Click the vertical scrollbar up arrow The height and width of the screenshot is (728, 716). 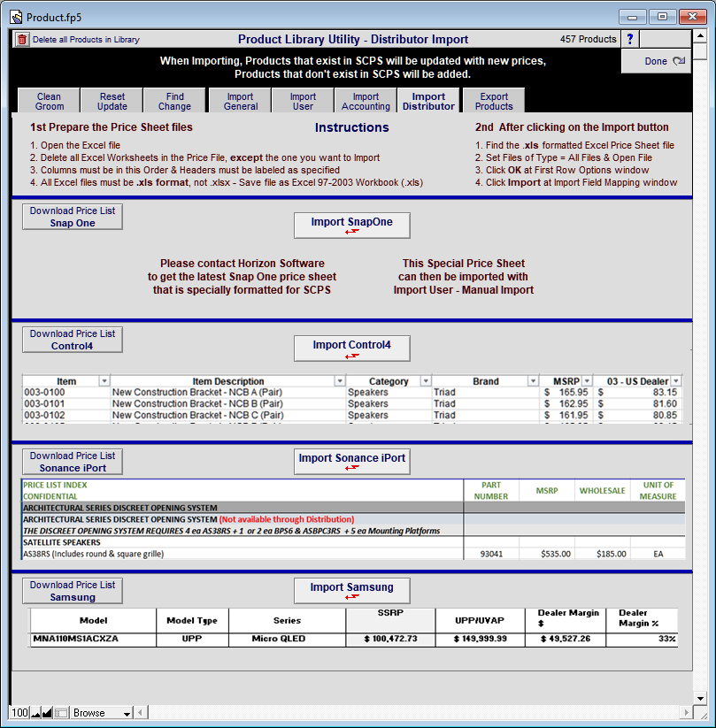coord(700,35)
